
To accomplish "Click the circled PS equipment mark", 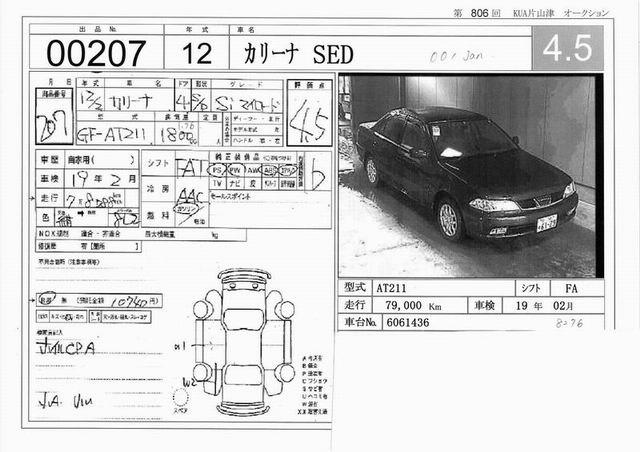I will [x=218, y=169].
